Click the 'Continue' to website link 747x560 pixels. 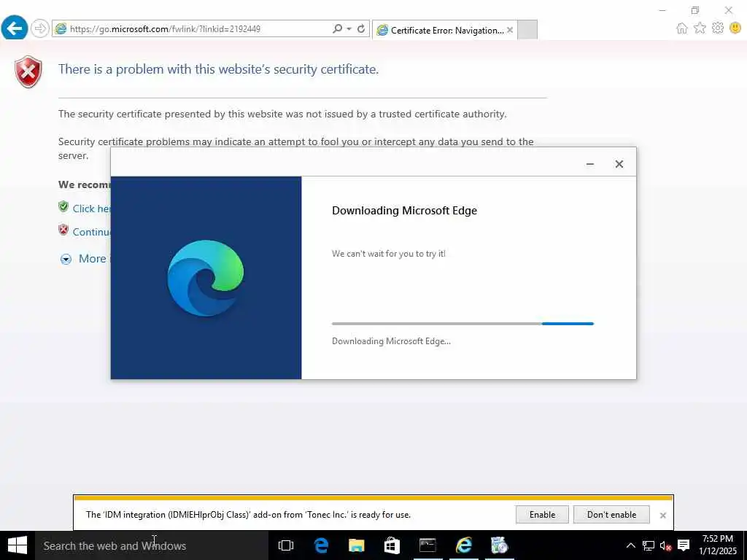coord(91,232)
